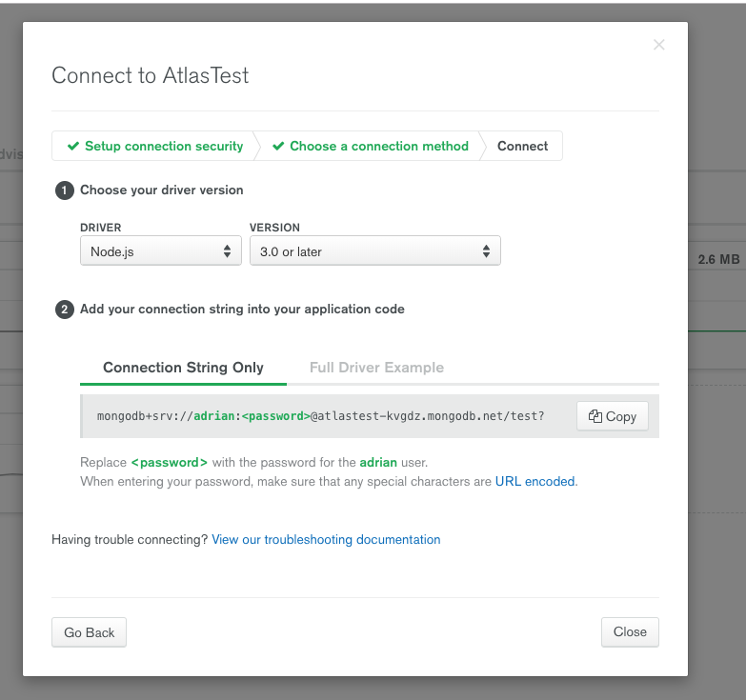Click green adrian username in the instruction
This screenshot has width=746, height=700.
[x=378, y=462]
